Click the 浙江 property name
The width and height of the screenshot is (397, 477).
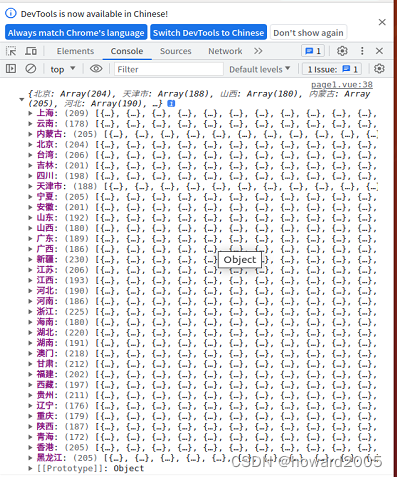pyautogui.click(x=45, y=312)
